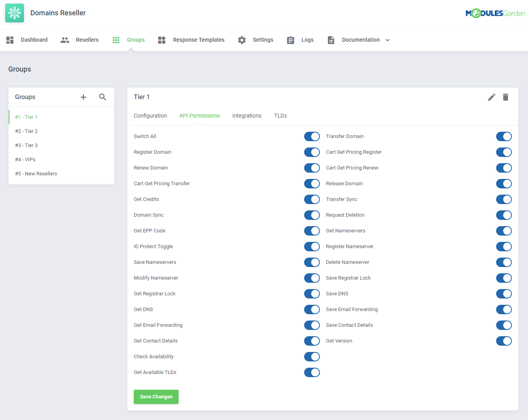This screenshot has height=420, width=528.
Task: Toggle Cart Get Pricing Register permission
Action: [x=504, y=152]
